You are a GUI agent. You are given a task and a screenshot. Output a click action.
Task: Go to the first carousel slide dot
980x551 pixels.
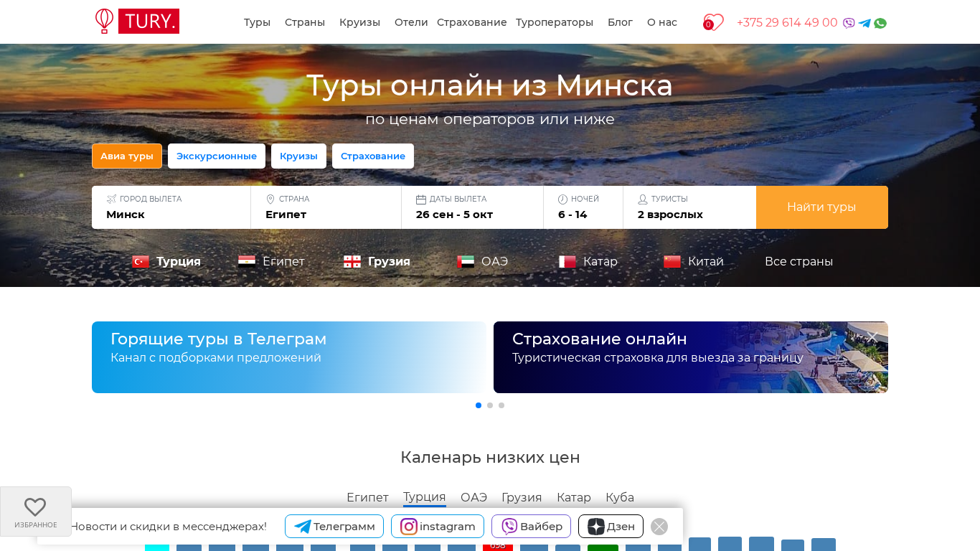tap(479, 405)
